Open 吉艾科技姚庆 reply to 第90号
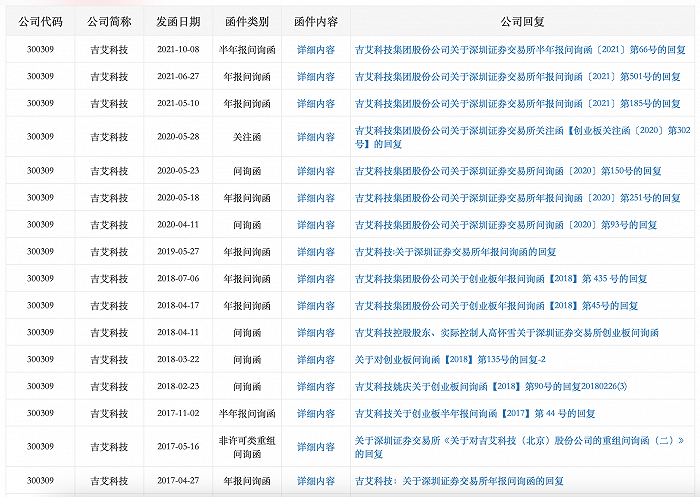700x497 pixels. pyautogui.click(x=491, y=386)
